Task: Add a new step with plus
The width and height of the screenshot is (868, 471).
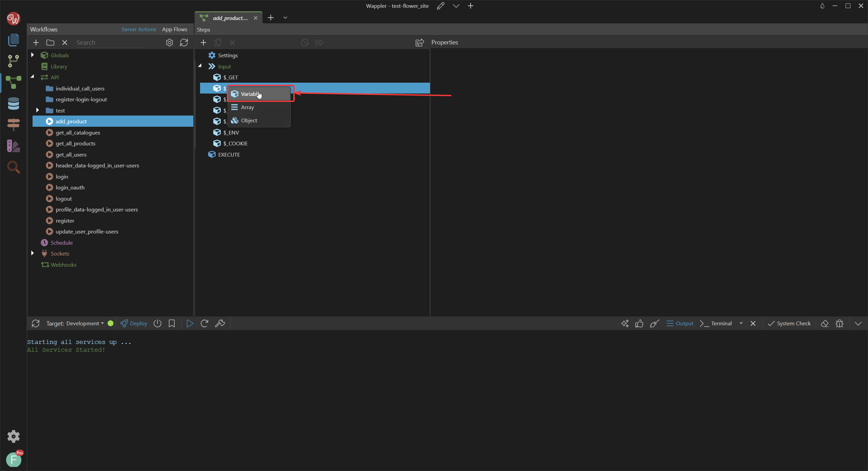Action: (203, 42)
